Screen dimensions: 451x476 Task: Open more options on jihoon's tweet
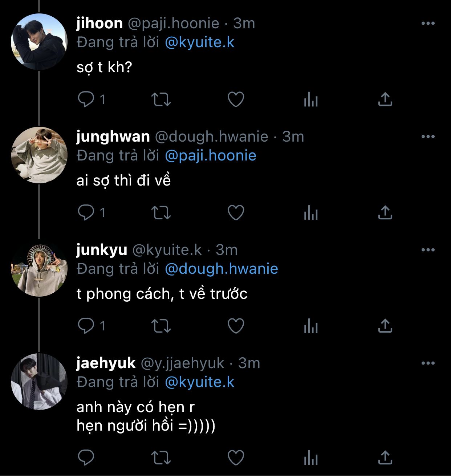(x=428, y=23)
